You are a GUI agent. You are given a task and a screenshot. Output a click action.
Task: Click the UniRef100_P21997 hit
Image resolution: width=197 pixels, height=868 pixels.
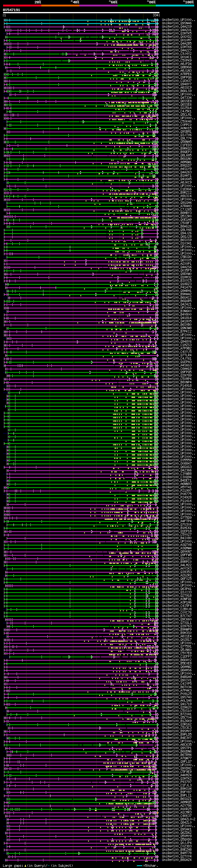[x=177, y=491]
